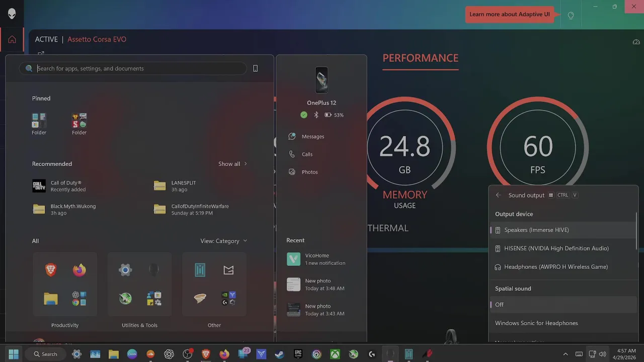Click the external link icon below ACTIVE
Screen dimensions: 644x362
(41, 53)
